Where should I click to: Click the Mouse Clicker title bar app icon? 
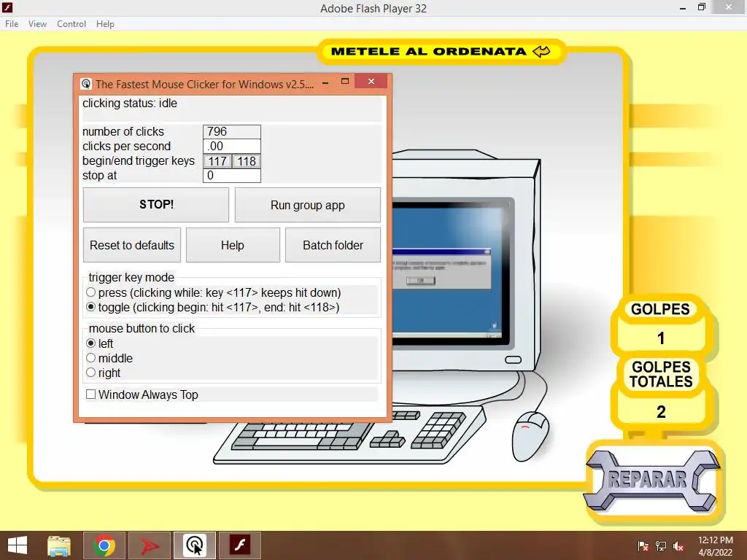coord(86,85)
